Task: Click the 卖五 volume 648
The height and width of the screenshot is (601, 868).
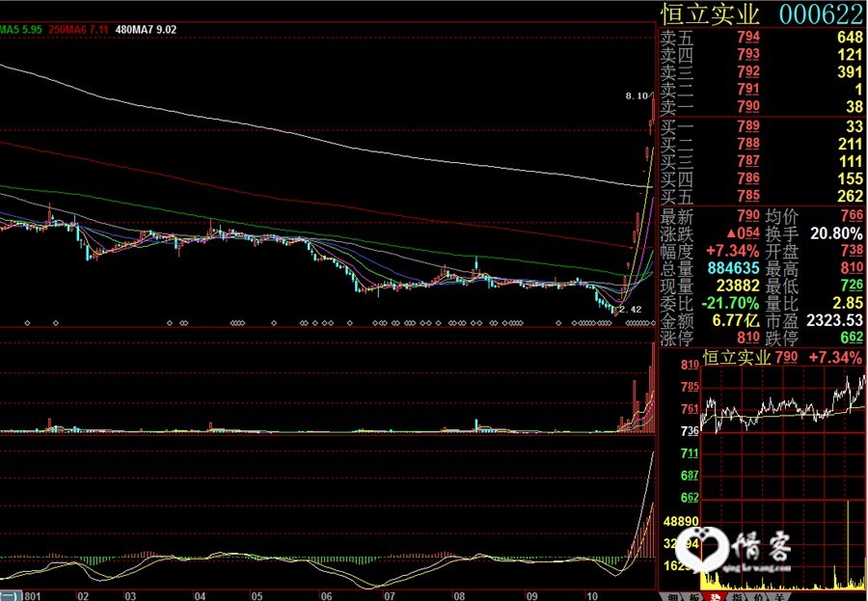Action: tap(851, 38)
